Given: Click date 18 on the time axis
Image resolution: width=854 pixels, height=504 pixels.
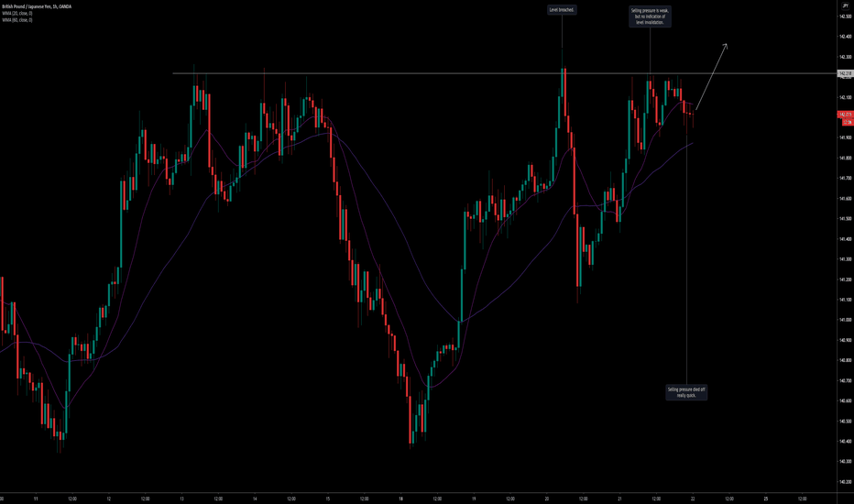Looking at the screenshot, I should click(400, 499).
